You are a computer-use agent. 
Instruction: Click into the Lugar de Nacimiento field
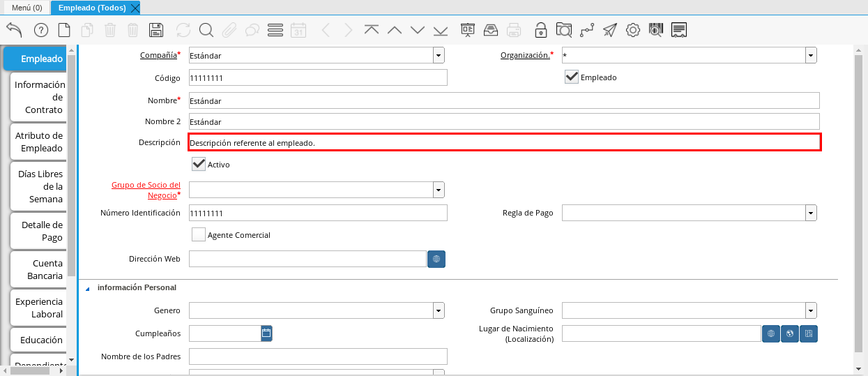[662, 333]
